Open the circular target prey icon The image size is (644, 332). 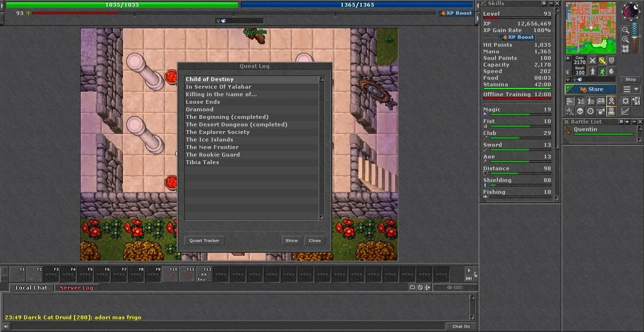coord(591,111)
